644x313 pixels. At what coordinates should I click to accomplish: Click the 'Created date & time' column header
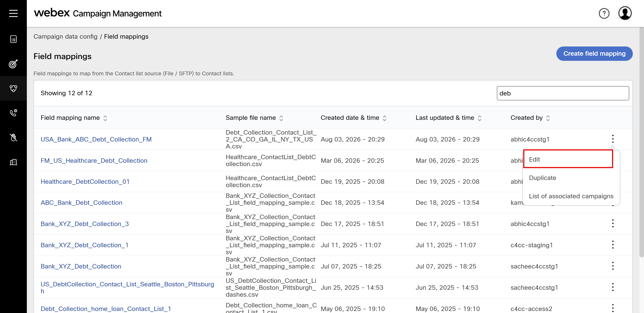click(350, 118)
